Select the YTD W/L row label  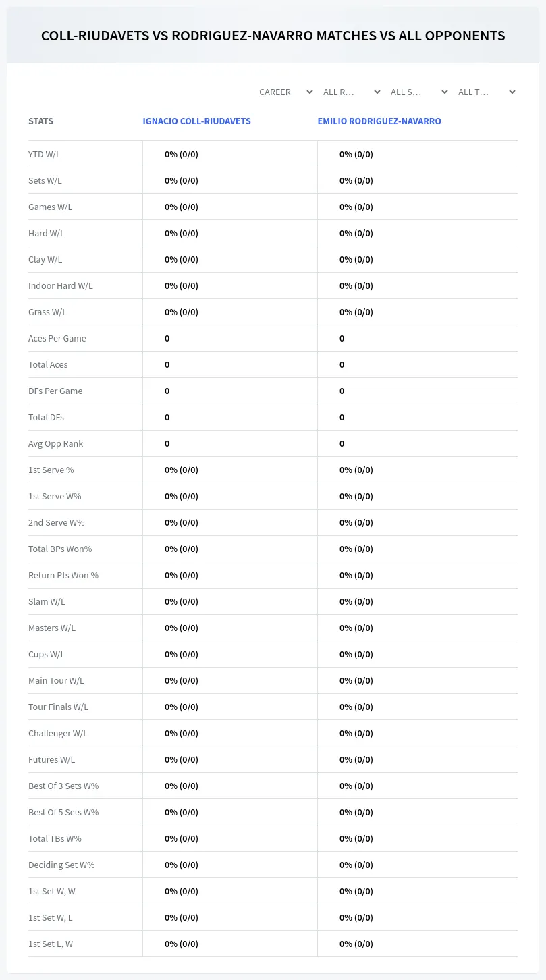tap(45, 154)
